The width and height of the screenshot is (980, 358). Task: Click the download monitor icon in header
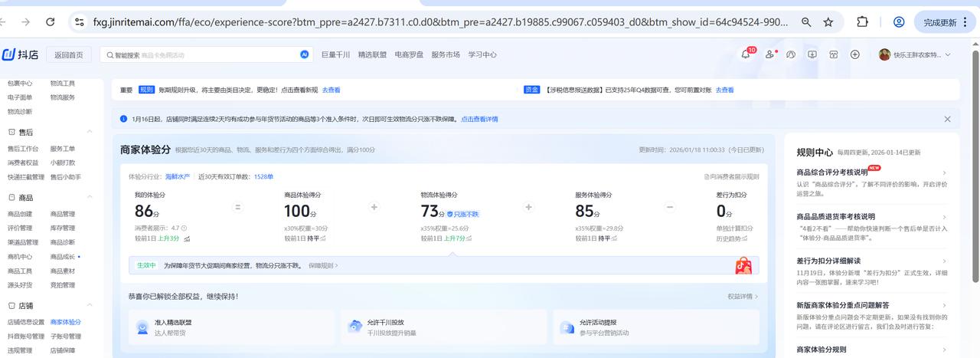[812, 54]
